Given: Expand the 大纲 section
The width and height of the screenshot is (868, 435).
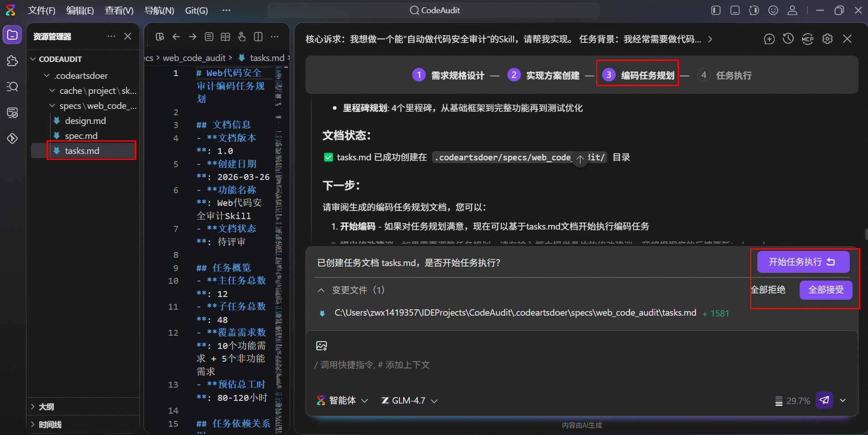Looking at the screenshot, I should pos(33,407).
